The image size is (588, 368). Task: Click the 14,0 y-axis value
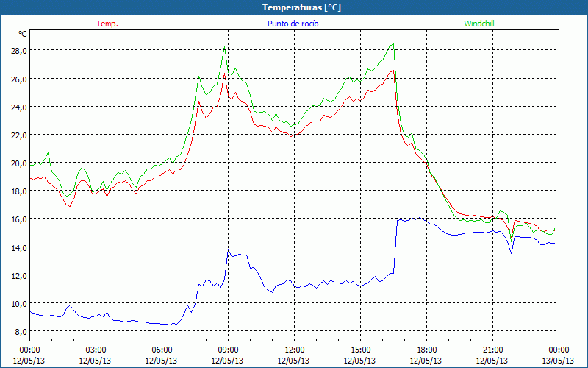[x=19, y=247]
